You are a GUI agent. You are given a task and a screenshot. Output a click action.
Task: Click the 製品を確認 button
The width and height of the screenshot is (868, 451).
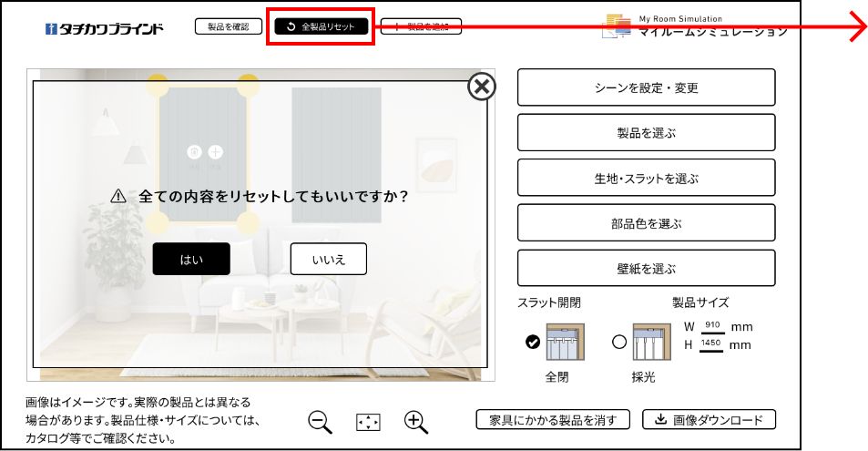click(x=228, y=26)
